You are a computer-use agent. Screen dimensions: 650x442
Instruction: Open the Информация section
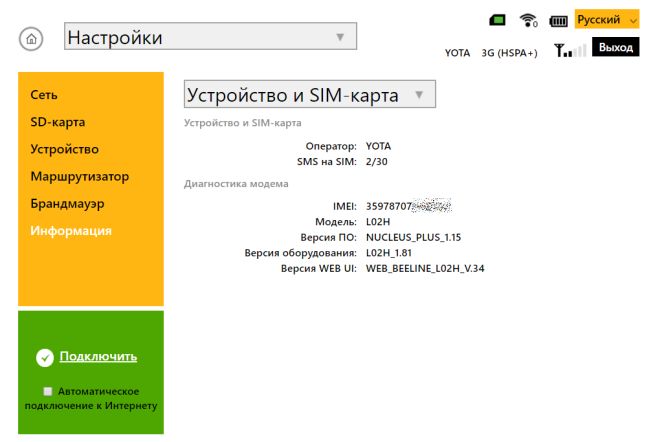click(x=71, y=230)
